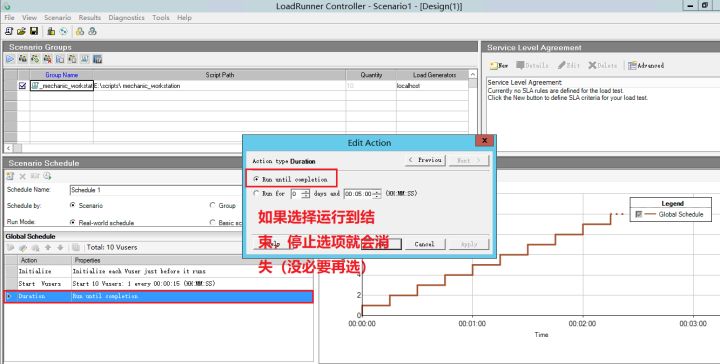Click the Open Scenario folder icon
Viewport: 720px width, 364px height.
[x=21, y=31]
